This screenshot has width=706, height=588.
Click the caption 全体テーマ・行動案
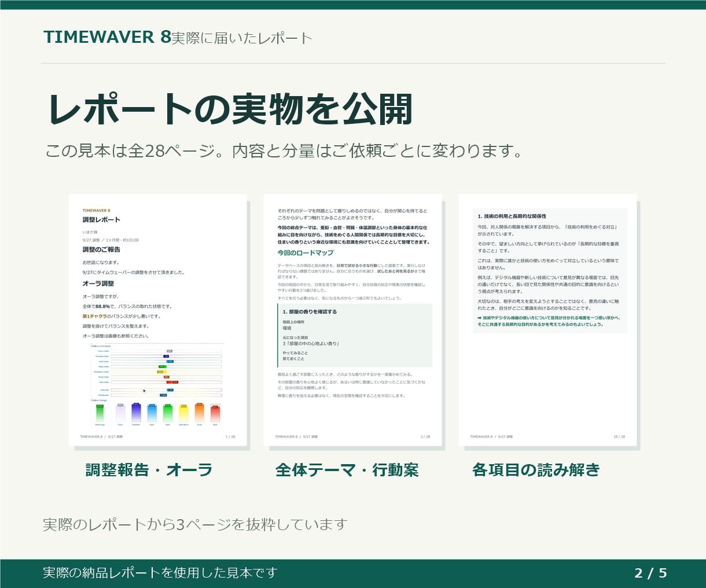click(x=347, y=470)
